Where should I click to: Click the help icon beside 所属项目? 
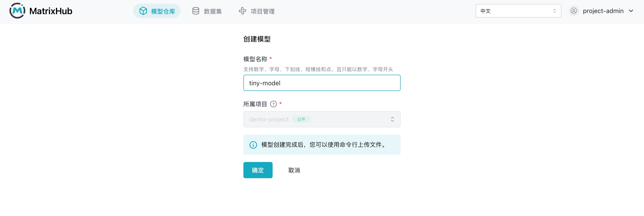[x=273, y=104]
